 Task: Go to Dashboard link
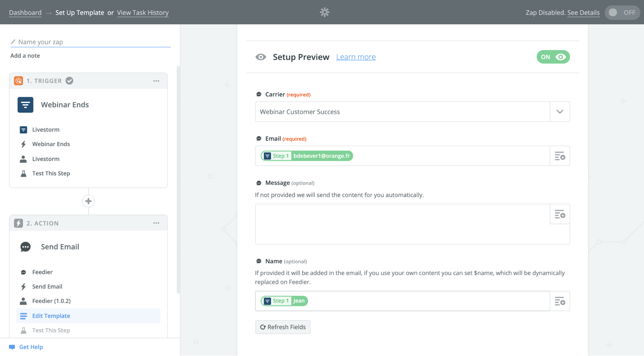point(25,13)
